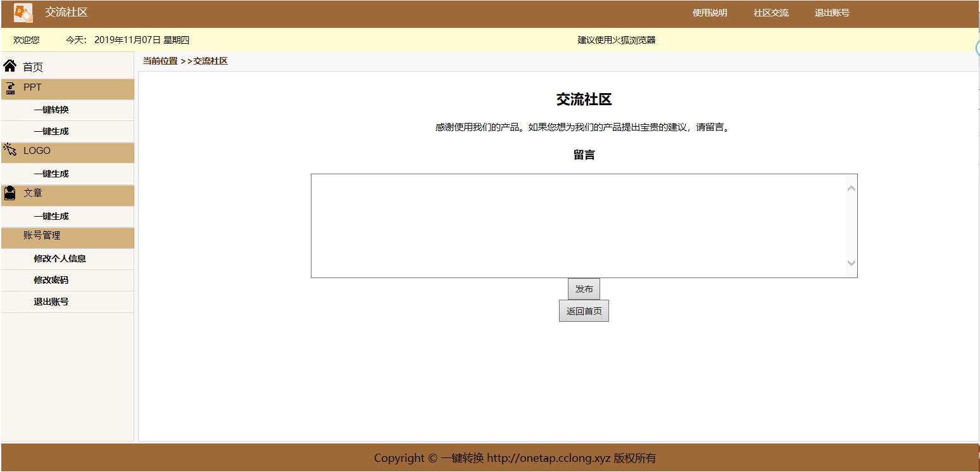Click the 感谢使用我们的产品 description text
The height and width of the screenshot is (472, 980).
click(584, 127)
